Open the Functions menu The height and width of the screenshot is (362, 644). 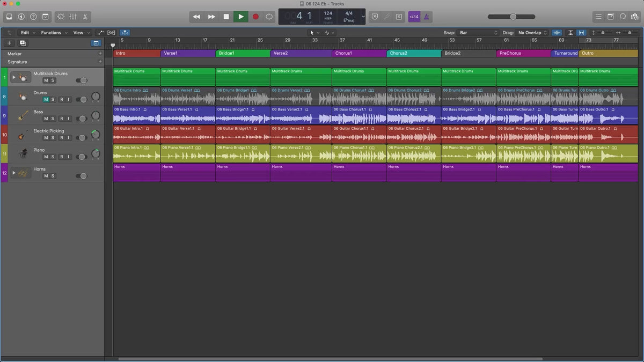pos(54,33)
